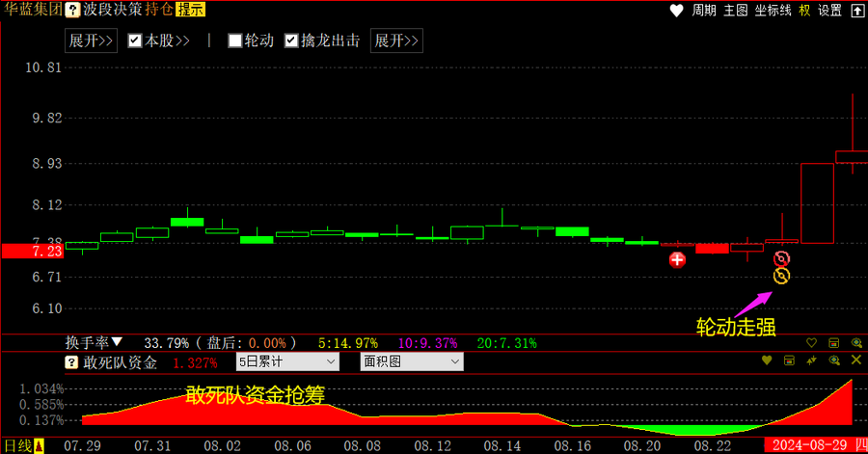The width and height of the screenshot is (868, 454).
Task: Click the yellow rotation signal marker on chart
Action: coord(781,277)
